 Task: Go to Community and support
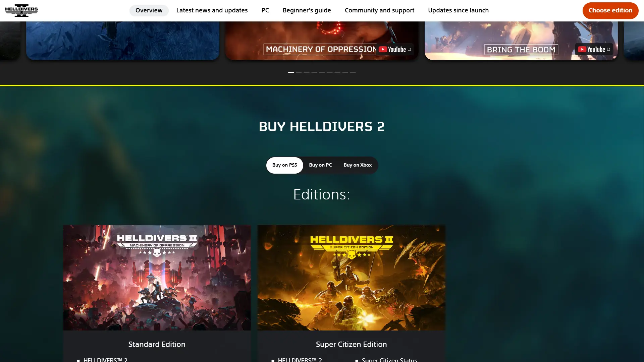[x=379, y=10]
